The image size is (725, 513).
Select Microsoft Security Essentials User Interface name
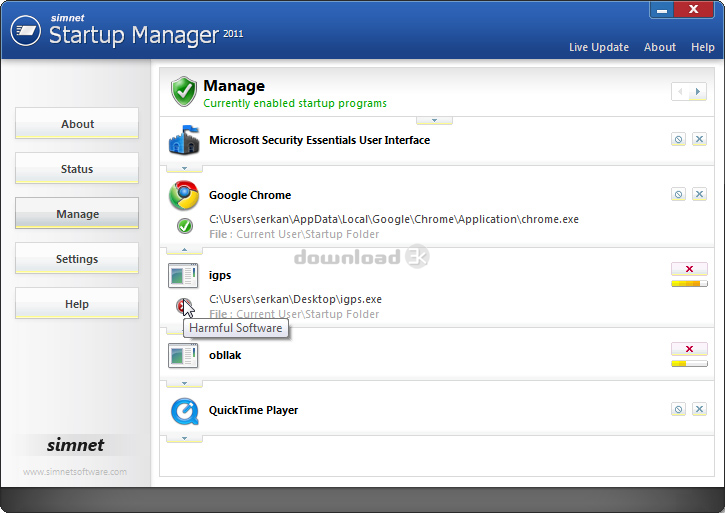click(x=319, y=140)
